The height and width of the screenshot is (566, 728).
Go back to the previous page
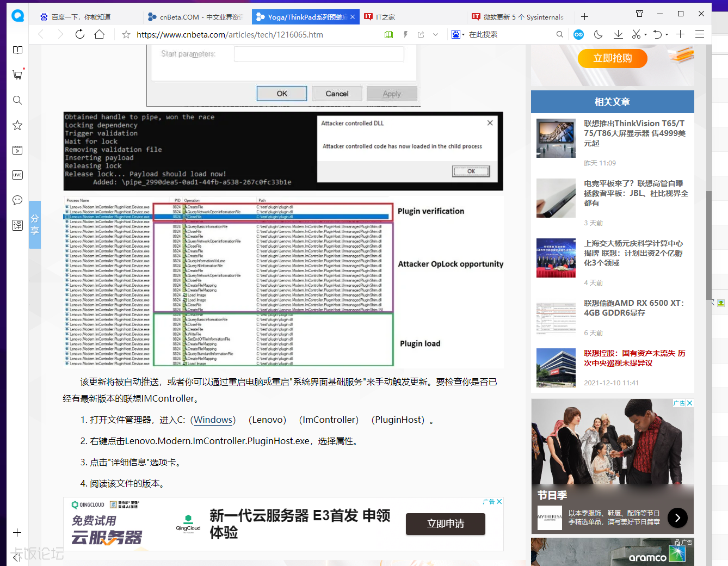click(41, 34)
